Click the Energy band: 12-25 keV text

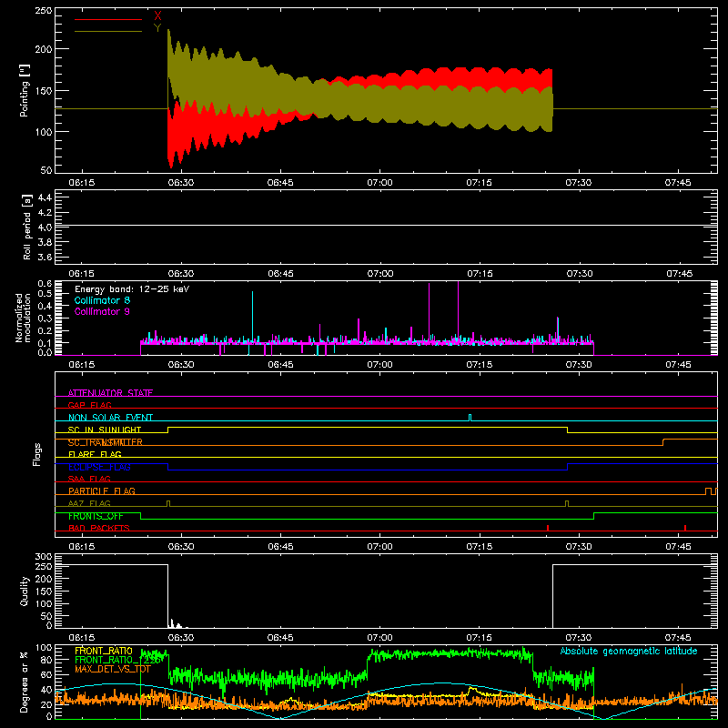pos(132,289)
